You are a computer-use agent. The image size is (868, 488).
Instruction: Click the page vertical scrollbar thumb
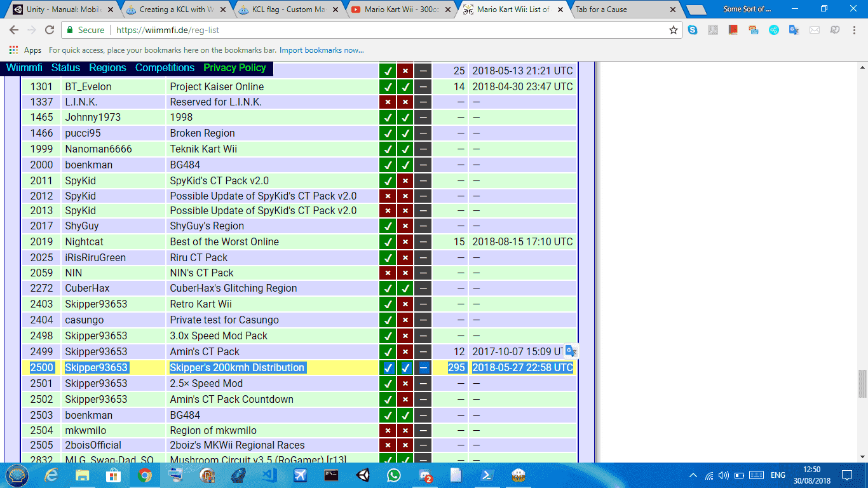tap(862, 383)
